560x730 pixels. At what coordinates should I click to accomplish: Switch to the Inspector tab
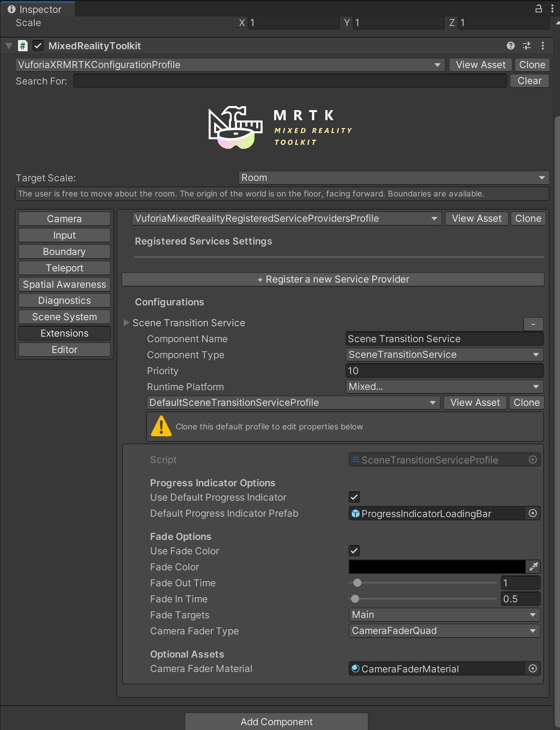(37, 9)
